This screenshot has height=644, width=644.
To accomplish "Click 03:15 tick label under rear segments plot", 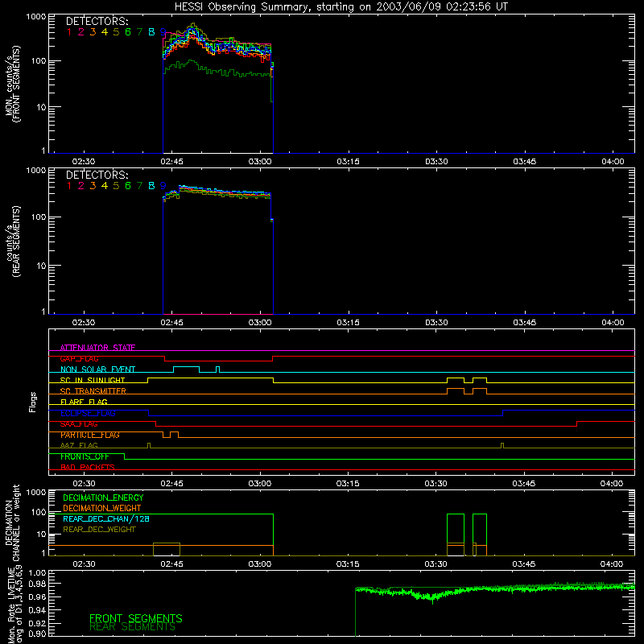I will tap(348, 323).
